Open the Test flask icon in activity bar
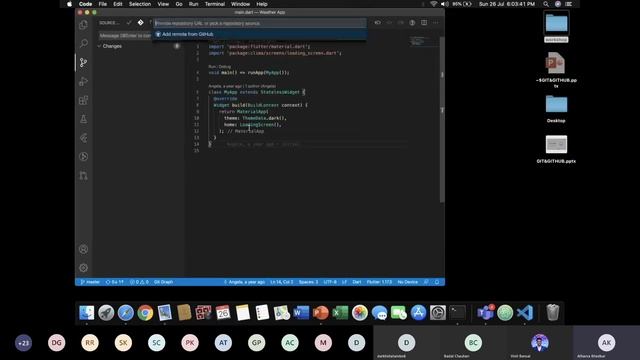The height and width of the screenshot is (360, 640). tap(83, 119)
